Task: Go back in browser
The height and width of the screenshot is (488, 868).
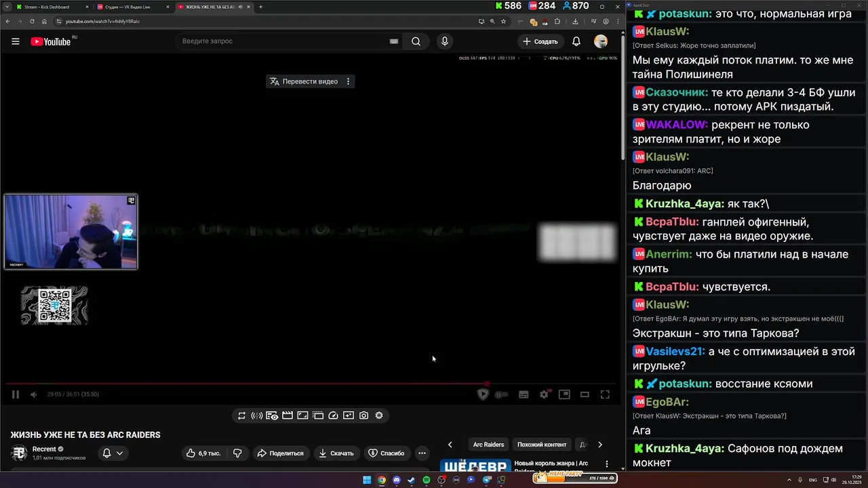Action: [x=7, y=21]
